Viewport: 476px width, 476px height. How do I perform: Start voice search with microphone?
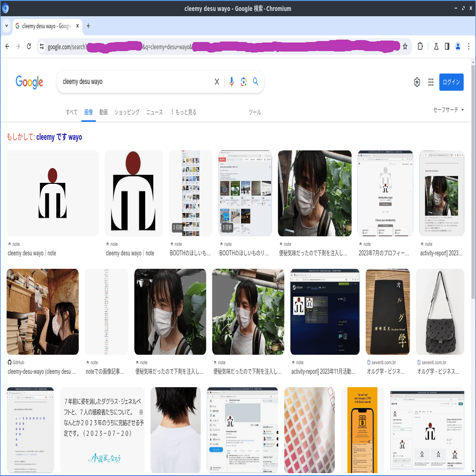coord(232,82)
